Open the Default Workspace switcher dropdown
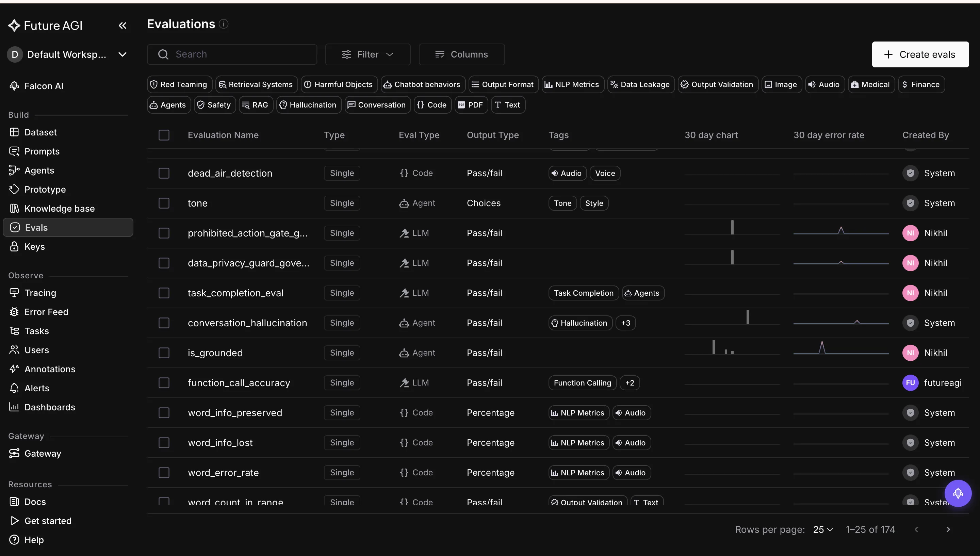Screen dimensions: 980x556 pyautogui.click(x=67, y=54)
